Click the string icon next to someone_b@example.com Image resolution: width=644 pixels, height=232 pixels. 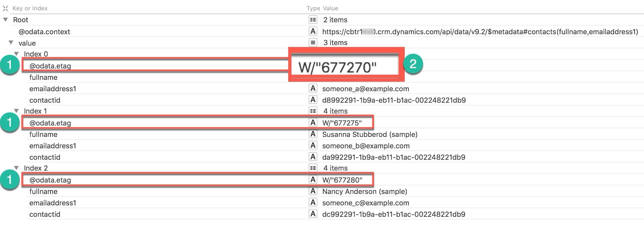(313, 145)
